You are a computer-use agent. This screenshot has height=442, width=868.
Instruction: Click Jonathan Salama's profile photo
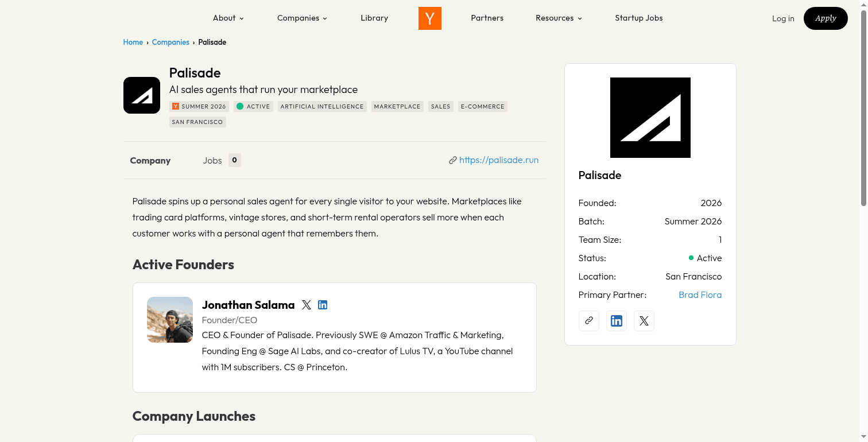click(x=170, y=320)
